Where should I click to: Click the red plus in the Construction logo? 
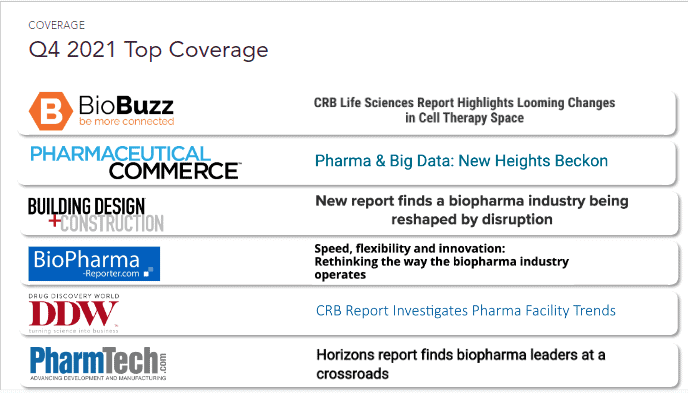pos(54,220)
